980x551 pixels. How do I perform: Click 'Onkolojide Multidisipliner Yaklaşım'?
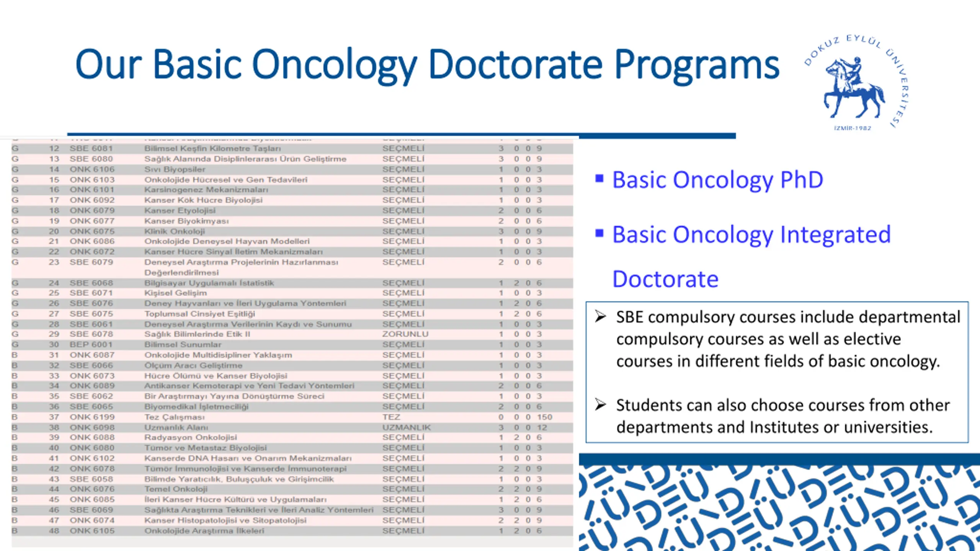(218, 355)
